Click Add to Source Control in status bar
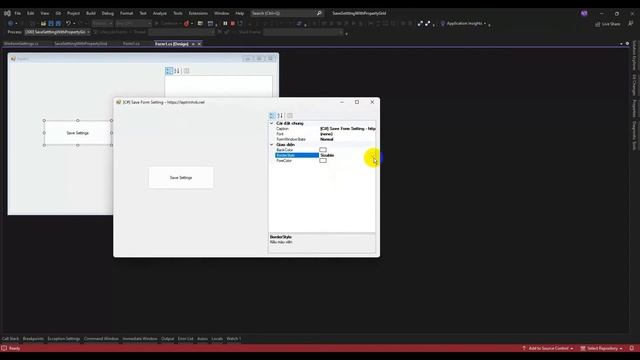640x360 pixels. 547,348
